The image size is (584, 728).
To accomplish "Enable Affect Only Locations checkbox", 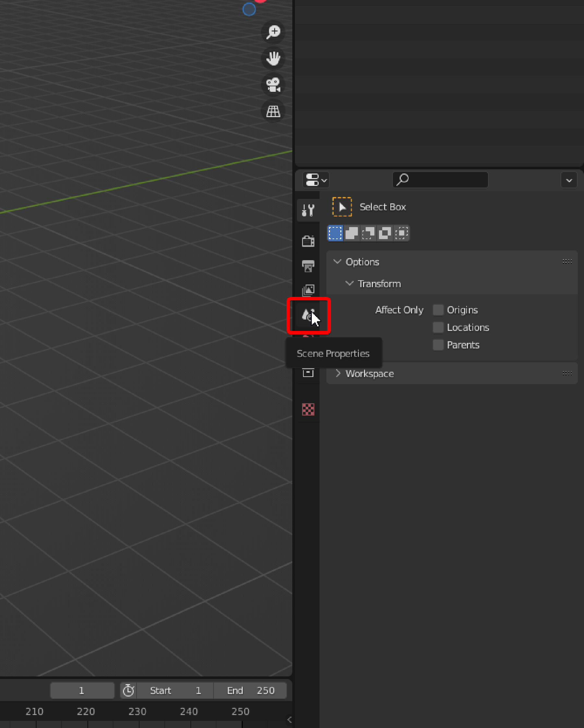I will [438, 327].
